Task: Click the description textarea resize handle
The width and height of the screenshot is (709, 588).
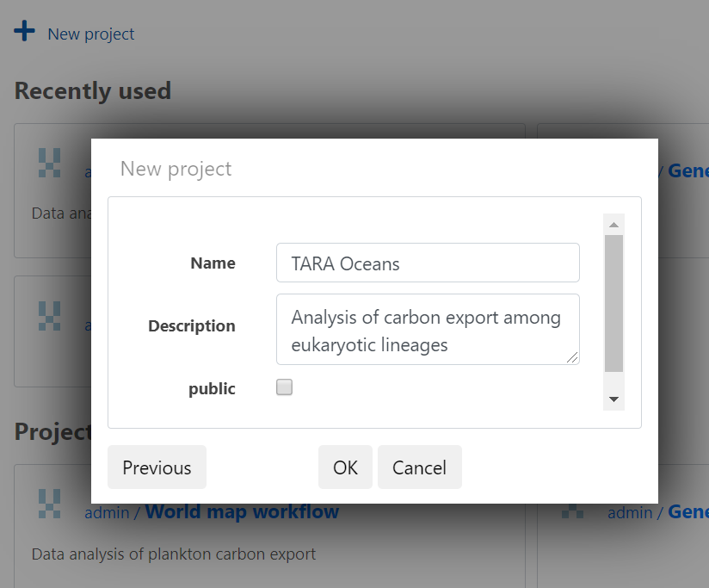Action: click(x=572, y=358)
